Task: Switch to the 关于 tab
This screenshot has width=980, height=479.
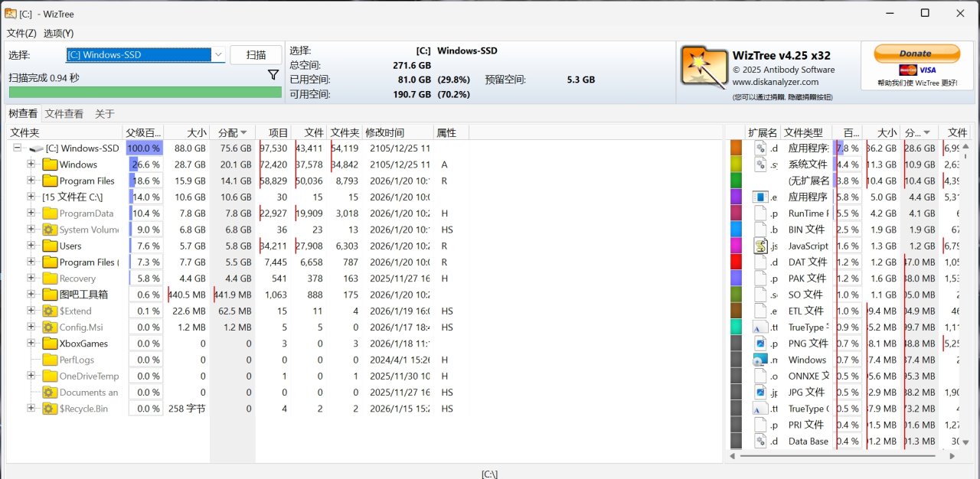Action: tap(105, 113)
